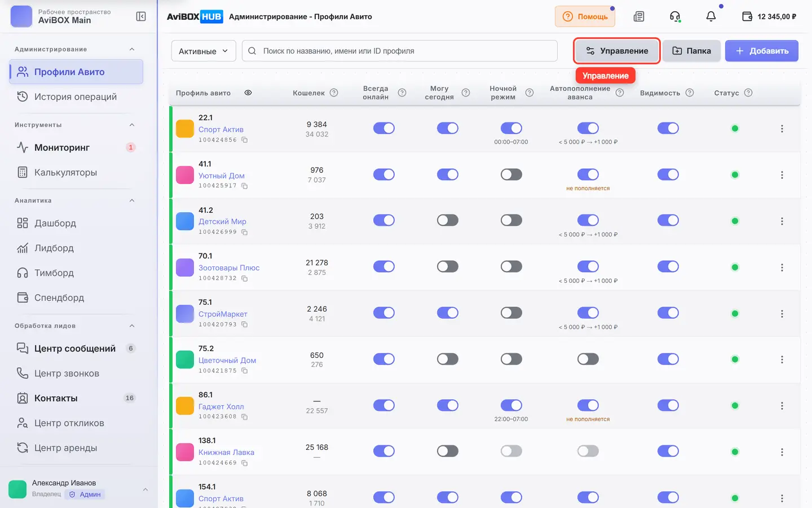Open История операций in sidebar
This screenshot has height=508, width=812.
76,97
